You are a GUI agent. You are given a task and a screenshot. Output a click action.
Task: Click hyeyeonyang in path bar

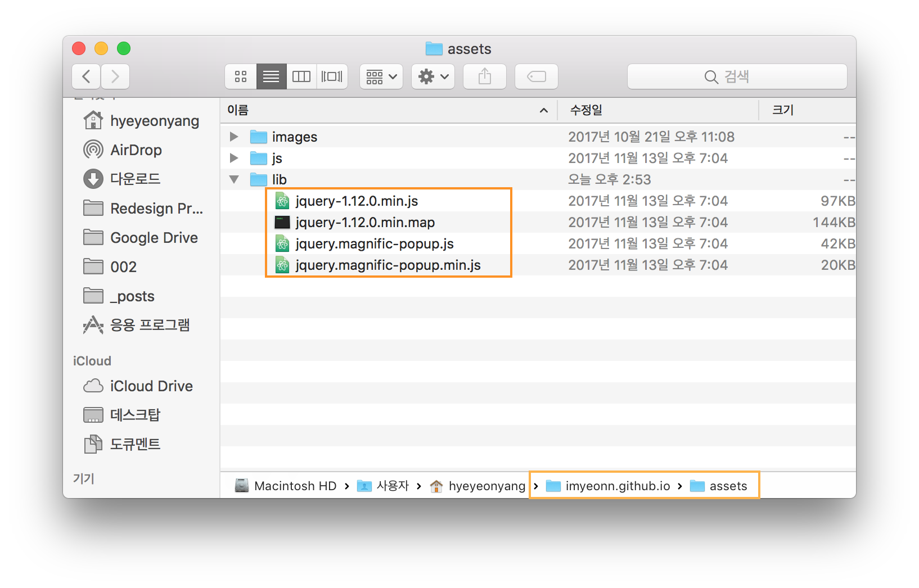[x=477, y=486]
